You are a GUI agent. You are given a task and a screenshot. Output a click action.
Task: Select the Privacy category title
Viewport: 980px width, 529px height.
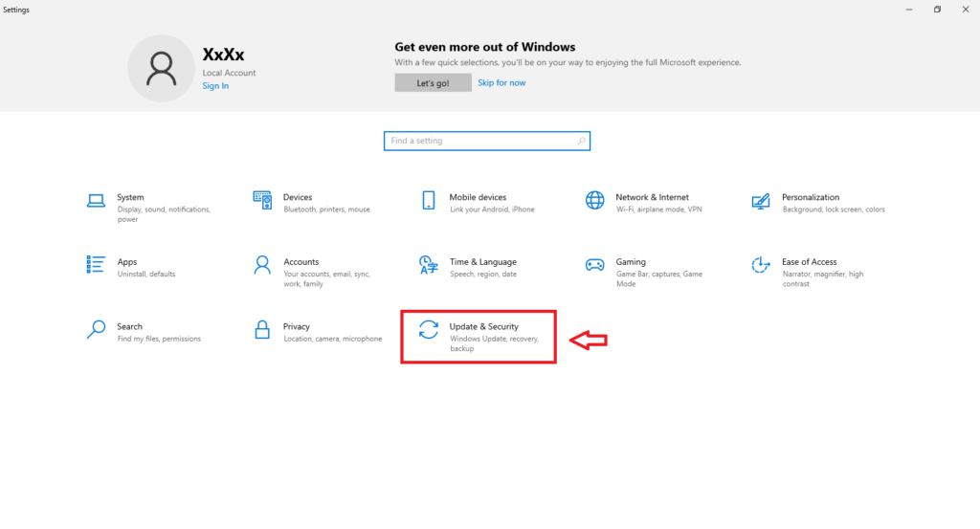tap(297, 326)
